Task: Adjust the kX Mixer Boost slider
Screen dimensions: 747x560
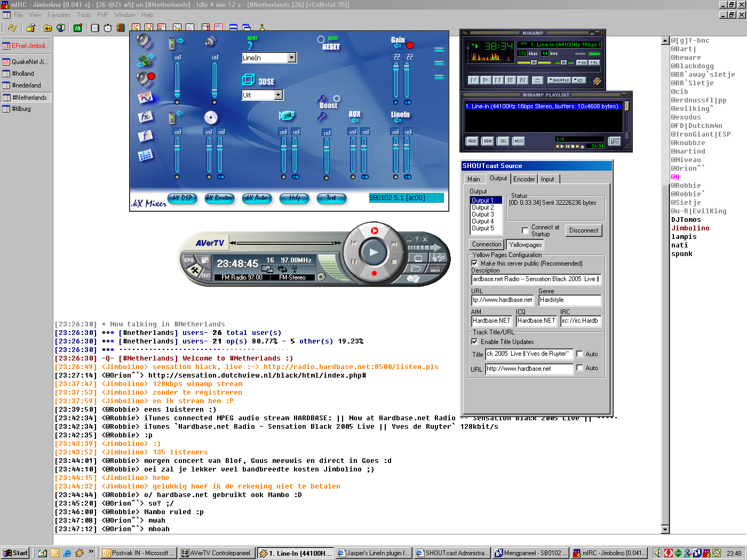Action: (327, 155)
